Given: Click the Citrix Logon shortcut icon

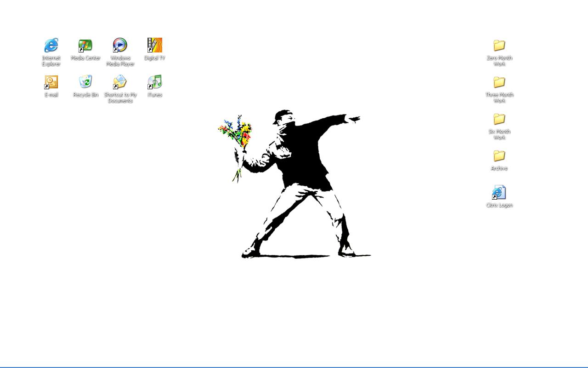Looking at the screenshot, I should 499,192.
